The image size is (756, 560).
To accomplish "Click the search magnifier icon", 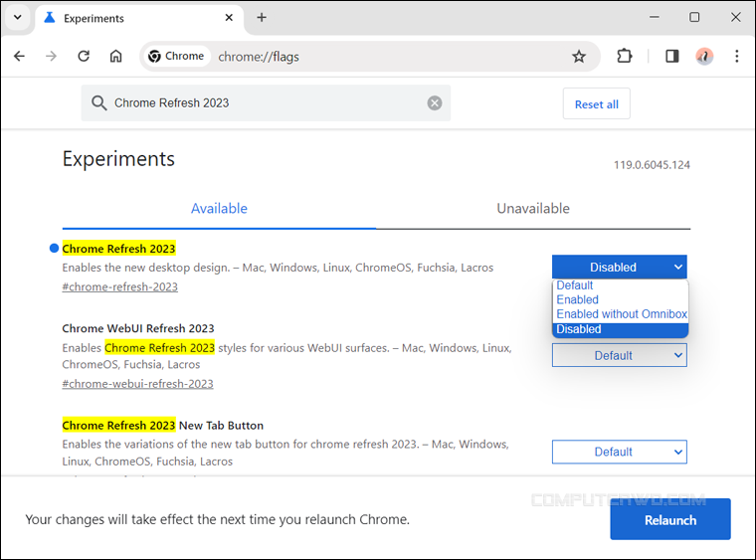I will click(98, 102).
